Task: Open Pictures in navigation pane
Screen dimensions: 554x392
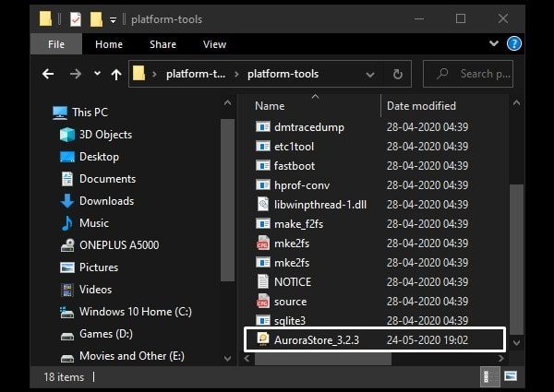Action: (x=89, y=267)
